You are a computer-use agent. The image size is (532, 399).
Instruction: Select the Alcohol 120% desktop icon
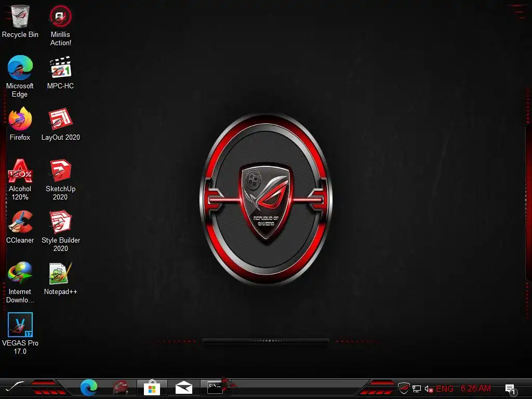tap(20, 180)
